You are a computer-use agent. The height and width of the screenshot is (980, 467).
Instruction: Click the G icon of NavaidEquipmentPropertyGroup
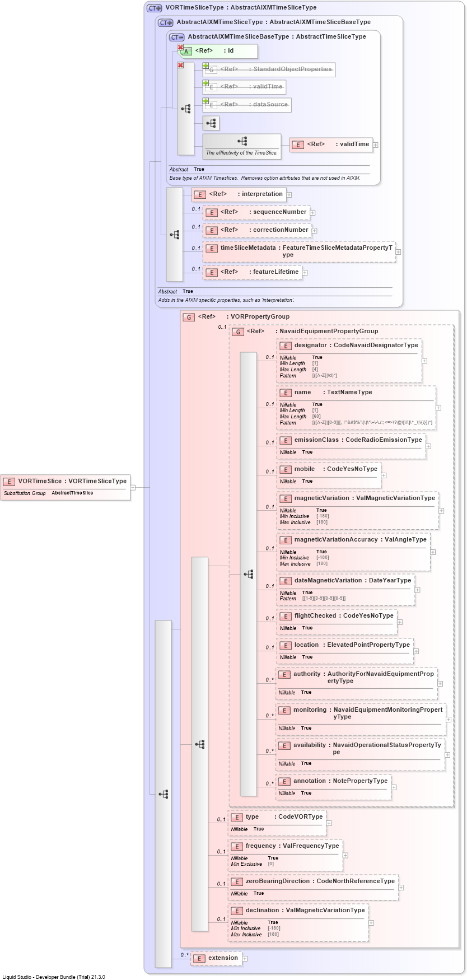[238, 332]
